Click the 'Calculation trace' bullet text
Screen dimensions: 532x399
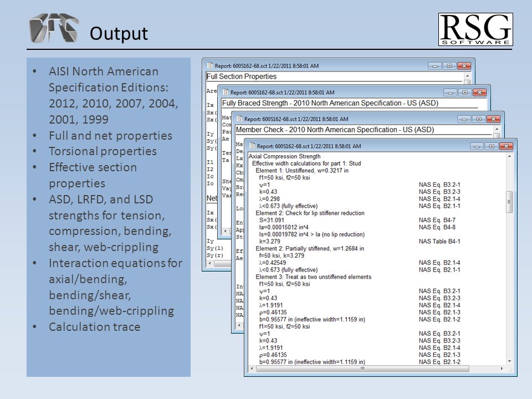(95, 327)
